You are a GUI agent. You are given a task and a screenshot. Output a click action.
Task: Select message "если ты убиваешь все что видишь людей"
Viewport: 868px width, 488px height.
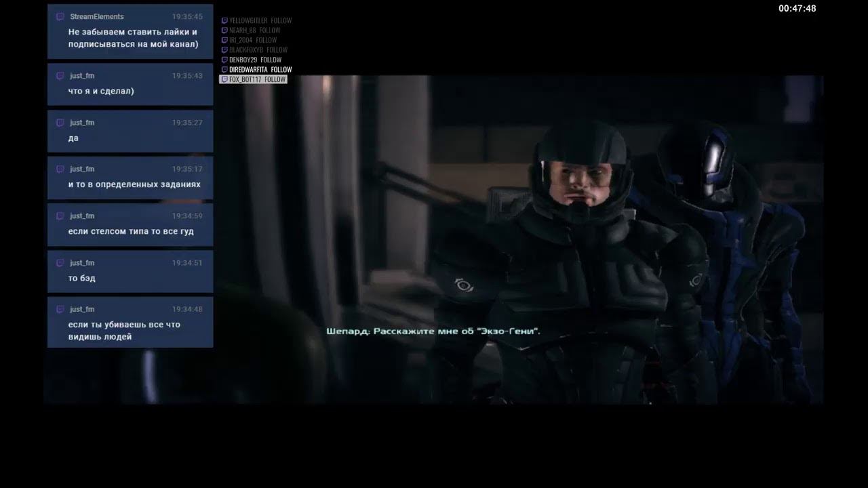tap(124, 331)
